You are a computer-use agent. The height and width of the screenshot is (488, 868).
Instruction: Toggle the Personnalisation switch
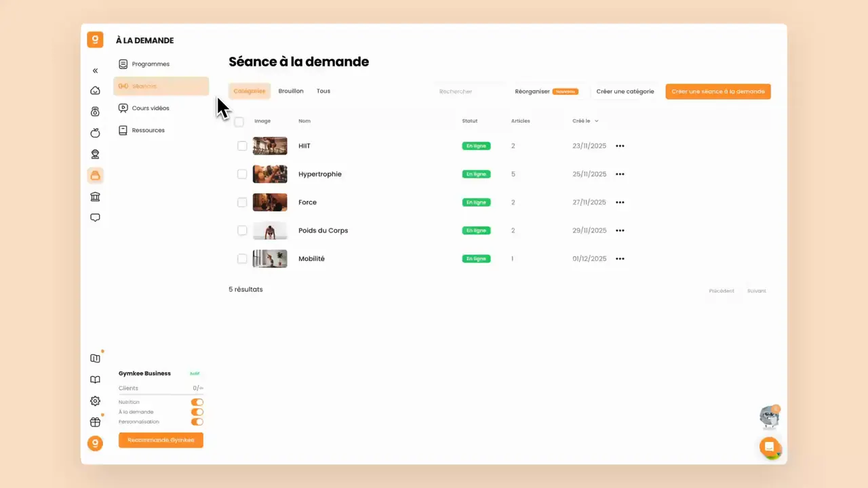197,422
